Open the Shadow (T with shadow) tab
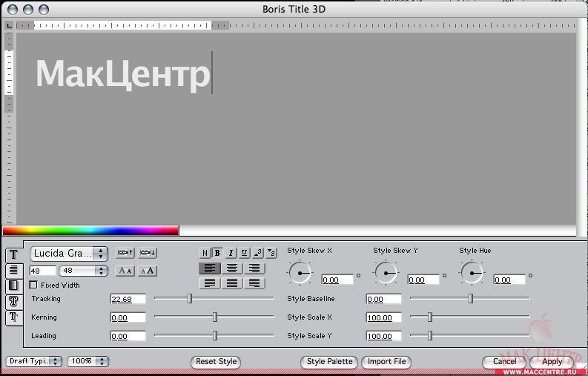The height and width of the screenshot is (376, 588). (13, 317)
